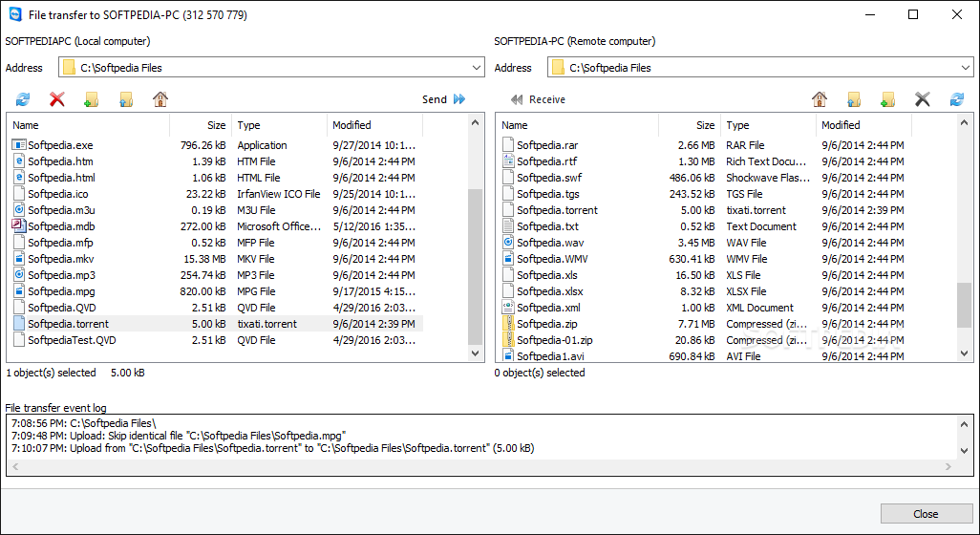Image resolution: width=980 pixels, height=535 pixels.
Task: Sort local files by Type column
Action: pyautogui.click(x=279, y=125)
